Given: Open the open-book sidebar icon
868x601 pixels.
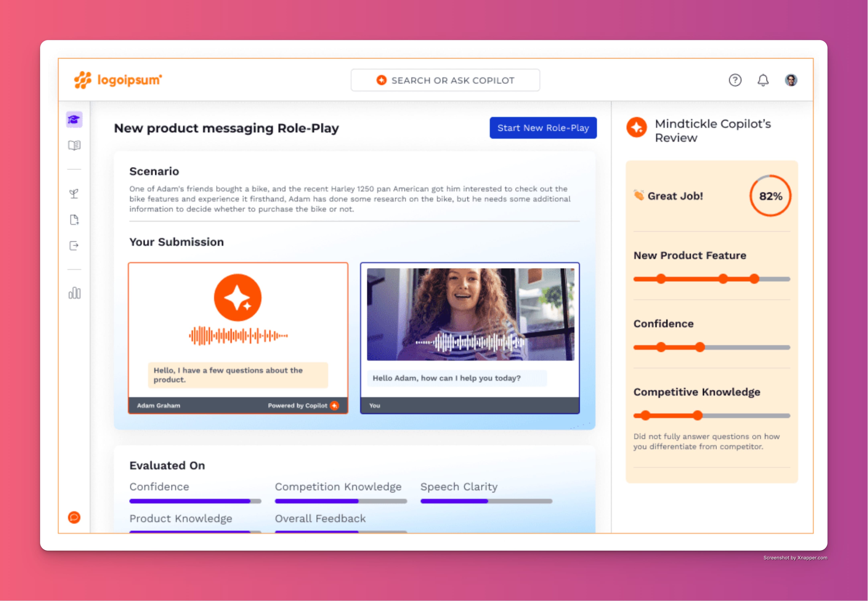Looking at the screenshot, I should coord(74,145).
